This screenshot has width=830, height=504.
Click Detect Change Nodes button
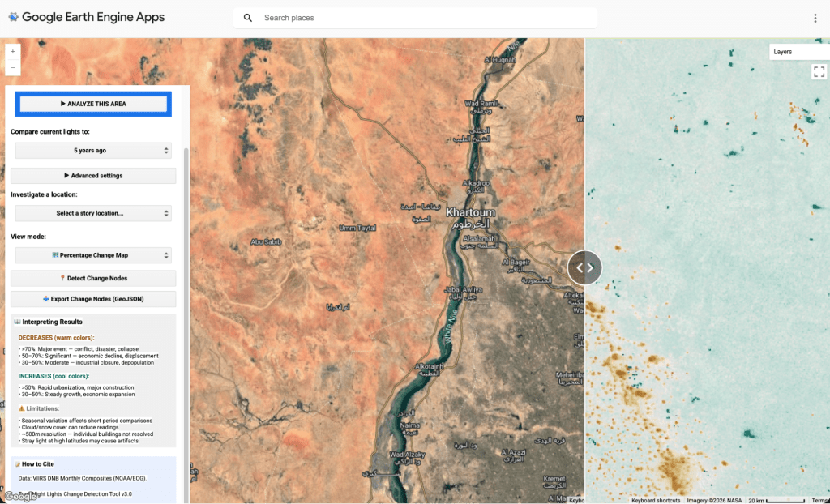93,279
